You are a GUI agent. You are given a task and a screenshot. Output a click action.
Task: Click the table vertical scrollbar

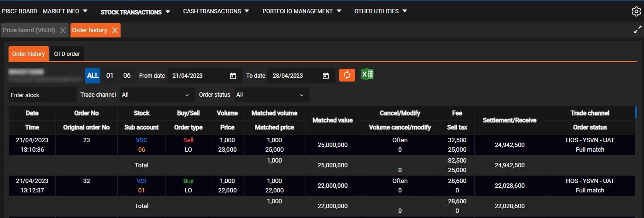636,112
